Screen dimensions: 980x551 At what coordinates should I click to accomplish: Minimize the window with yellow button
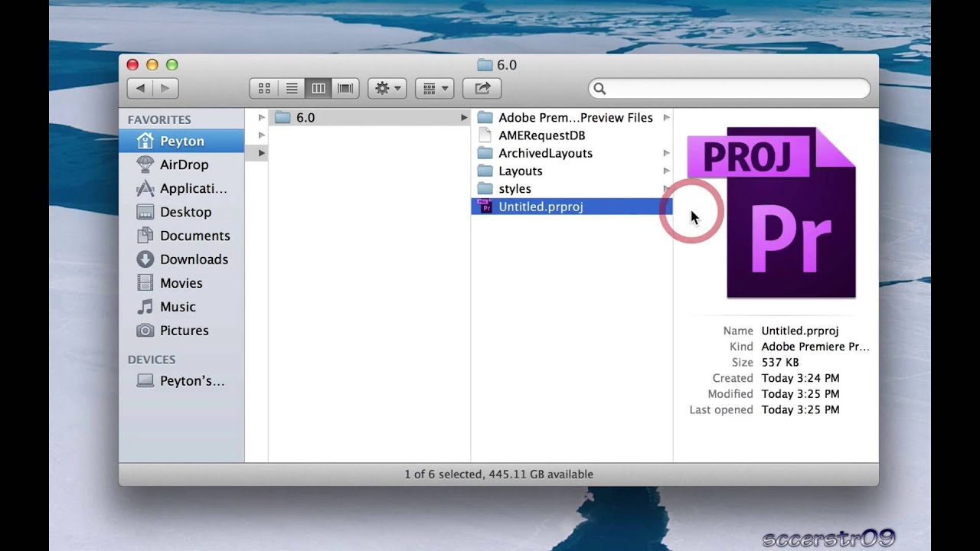(x=152, y=65)
